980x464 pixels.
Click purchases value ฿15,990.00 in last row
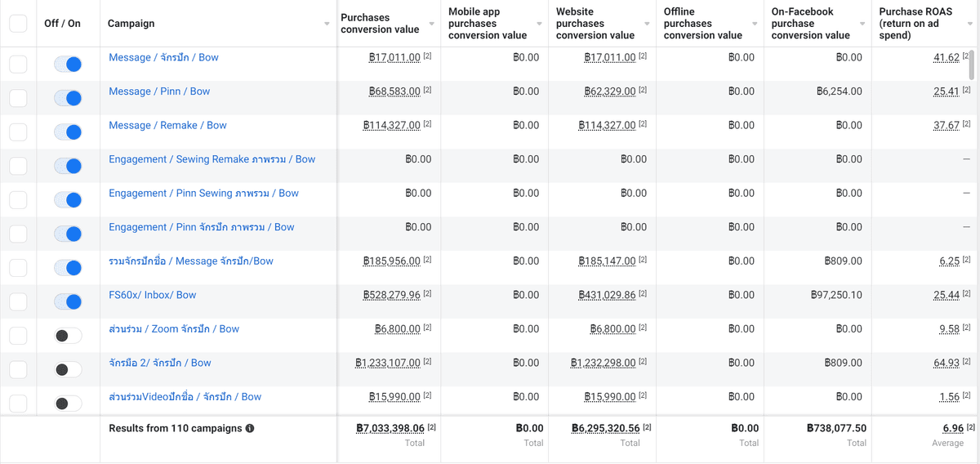coord(394,397)
